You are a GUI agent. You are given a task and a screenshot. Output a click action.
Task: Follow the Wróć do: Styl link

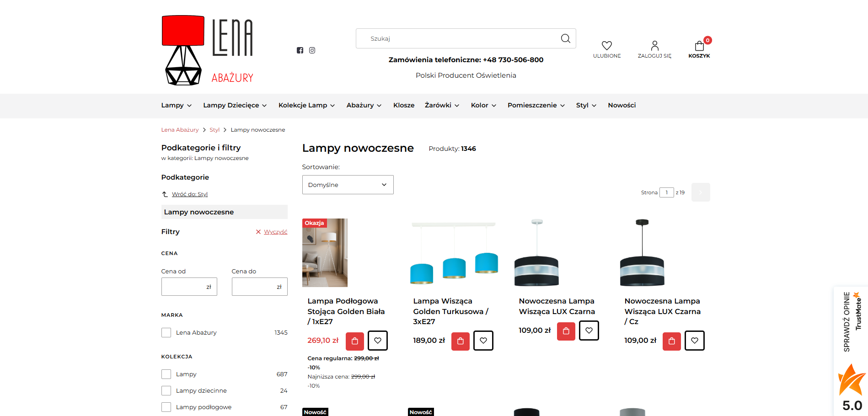189,194
